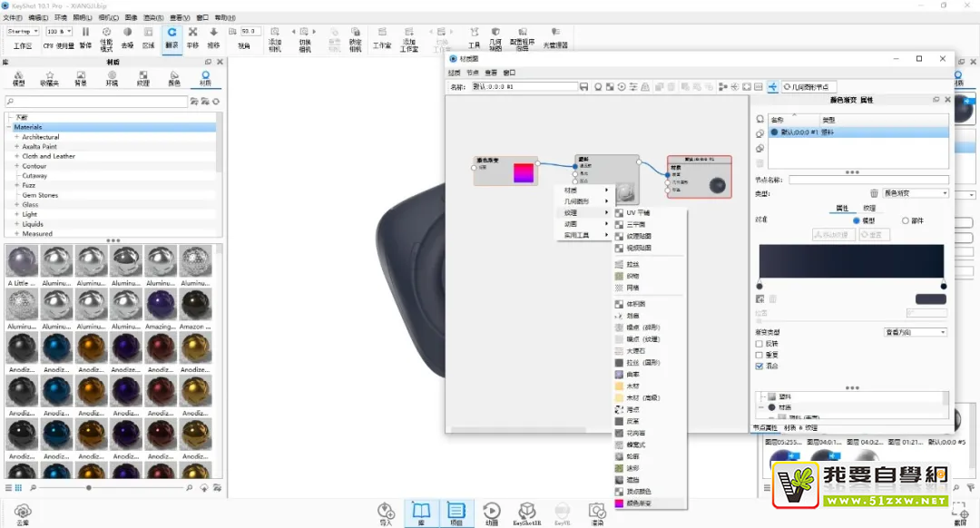This screenshot has height=528, width=980.
Task: Switch to the 纹理 tab in properties
Action: [869, 208]
